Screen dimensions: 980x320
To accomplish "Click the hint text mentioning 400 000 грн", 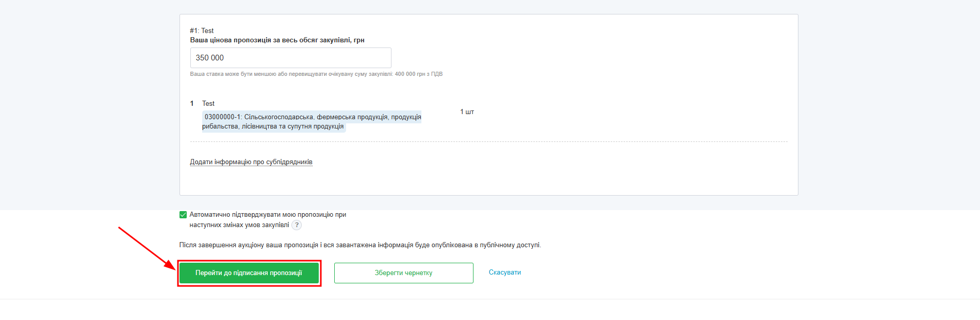I will 316,74.
